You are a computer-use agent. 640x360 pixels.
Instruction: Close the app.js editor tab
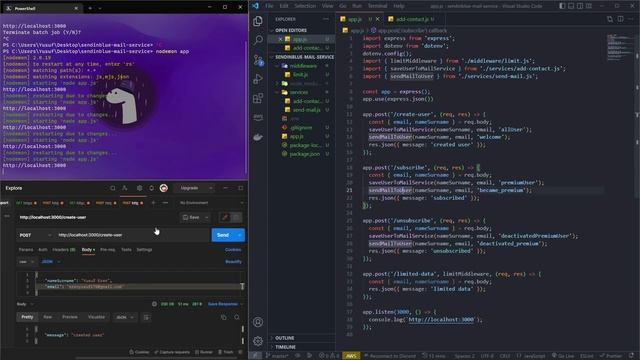(x=378, y=19)
